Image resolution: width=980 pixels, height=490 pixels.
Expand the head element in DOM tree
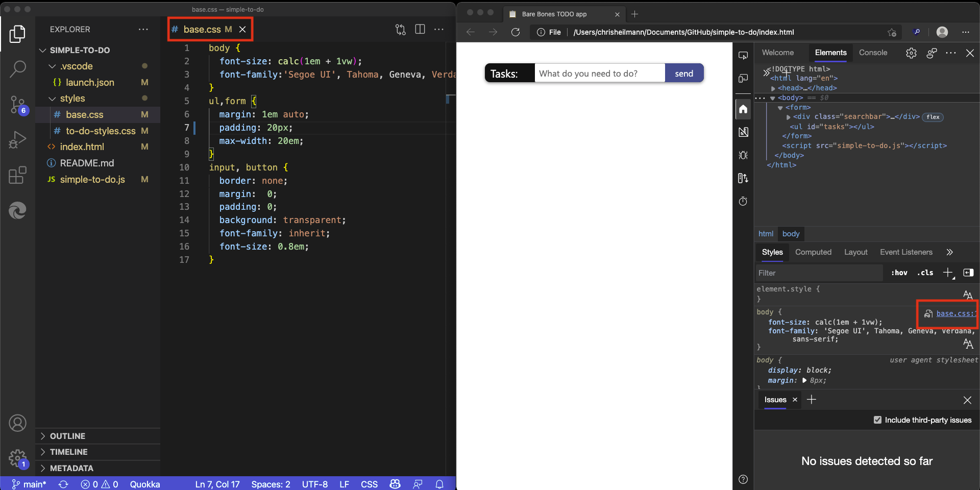773,88
